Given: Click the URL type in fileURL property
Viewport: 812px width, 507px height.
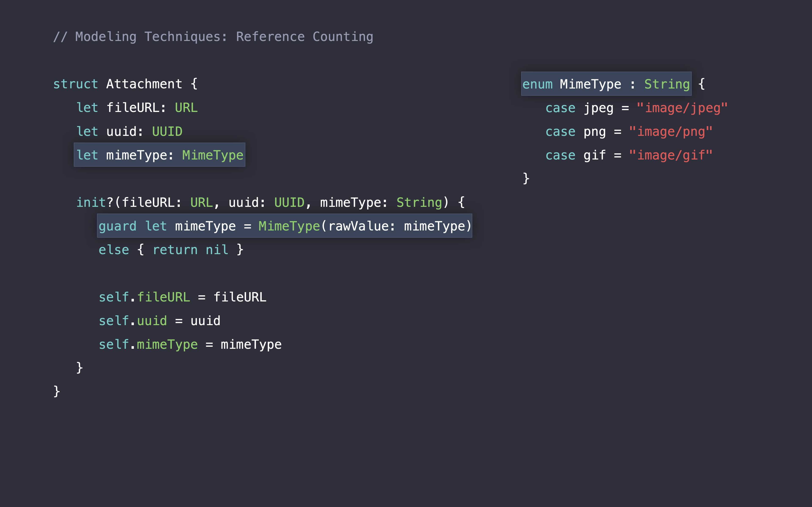Looking at the screenshot, I should tap(186, 108).
